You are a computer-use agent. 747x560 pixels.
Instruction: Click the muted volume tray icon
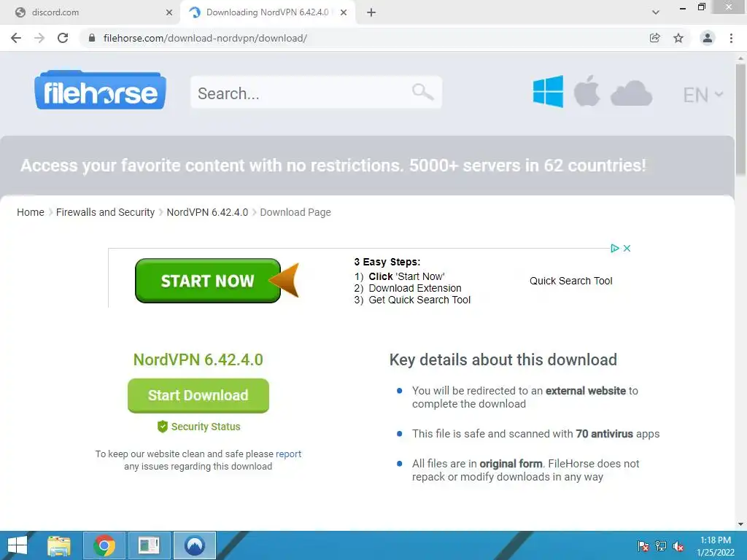coord(678,546)
